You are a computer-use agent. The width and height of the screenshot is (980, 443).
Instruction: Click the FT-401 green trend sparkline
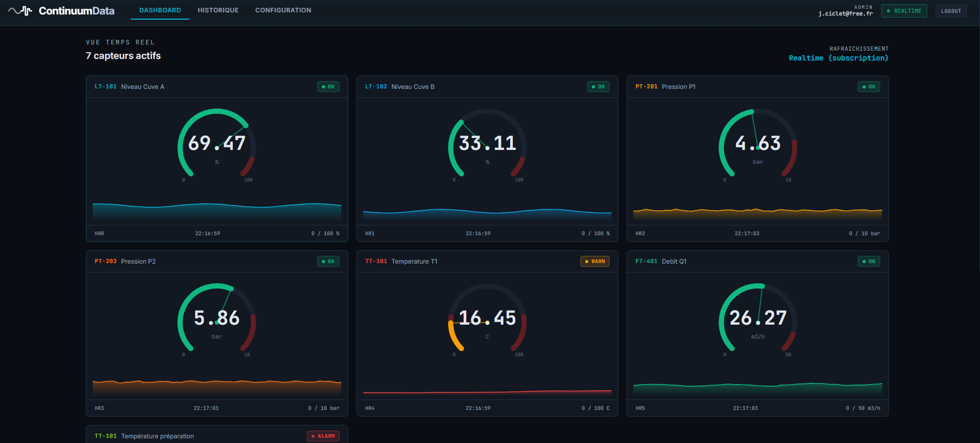tap(758, 389)
